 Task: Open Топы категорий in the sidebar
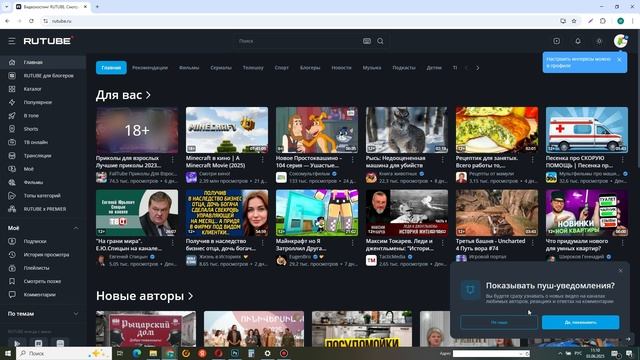[43, 196]
